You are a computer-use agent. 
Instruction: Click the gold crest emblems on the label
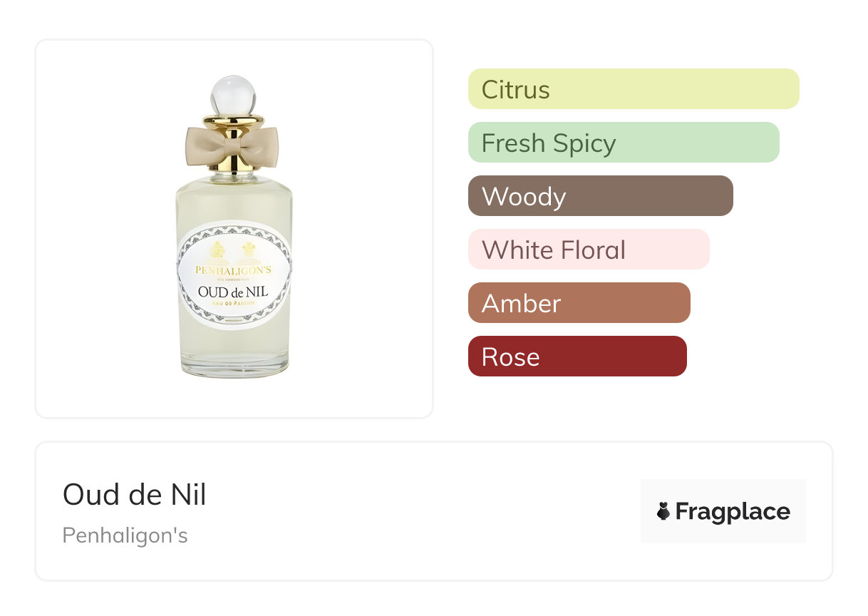point(234,249)
